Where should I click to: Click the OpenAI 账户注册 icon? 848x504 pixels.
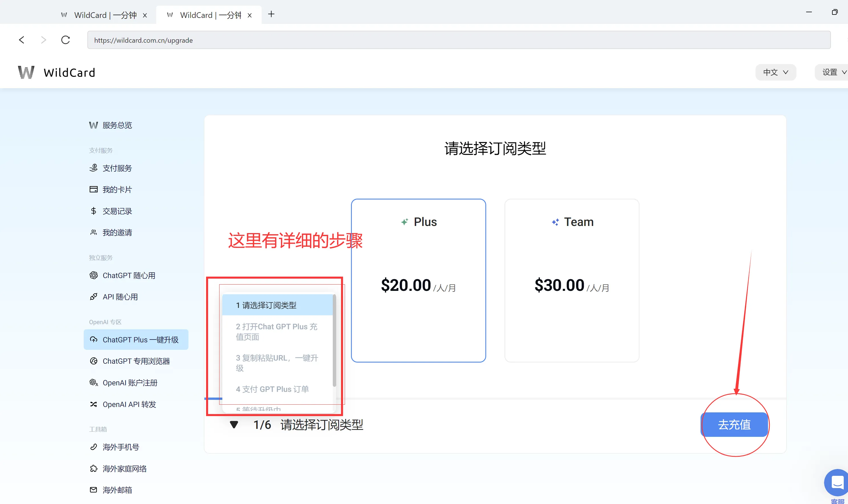pos(93,383)
